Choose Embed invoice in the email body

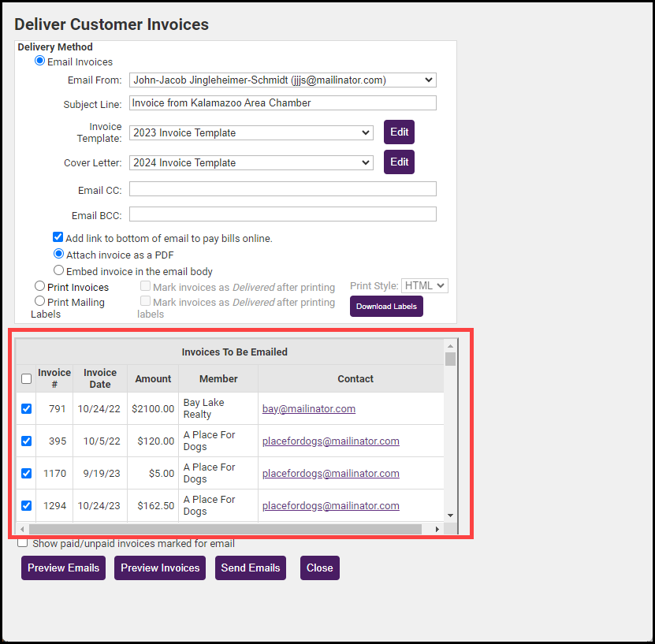[x=58, y=270]
